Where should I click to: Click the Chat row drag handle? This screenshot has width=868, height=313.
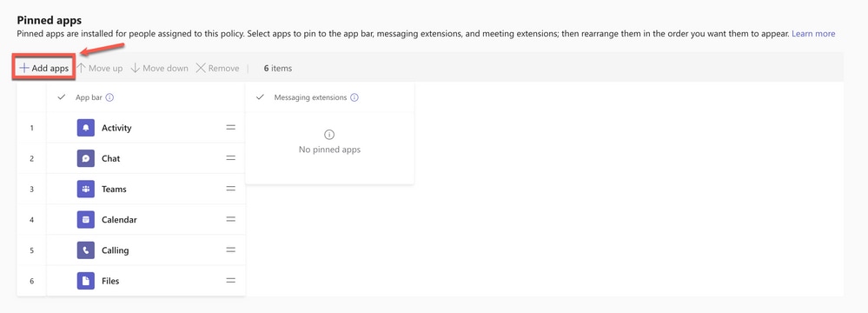coord(231,158)
